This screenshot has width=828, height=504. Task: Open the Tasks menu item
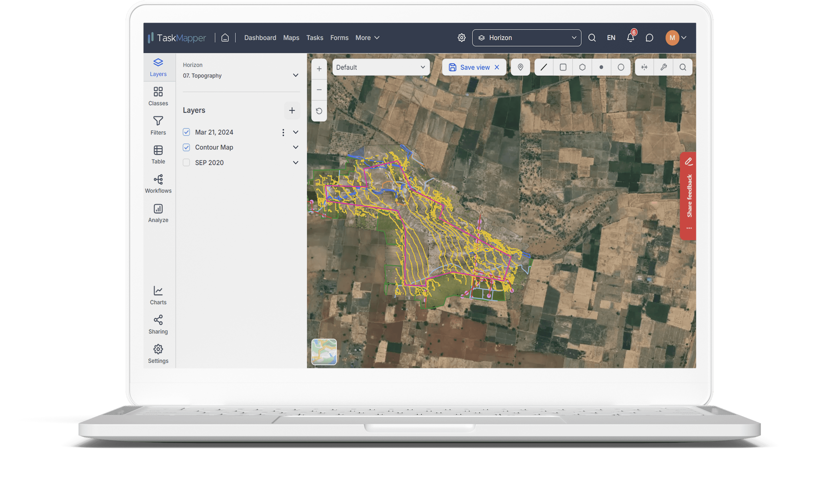(x=314, y=38)
